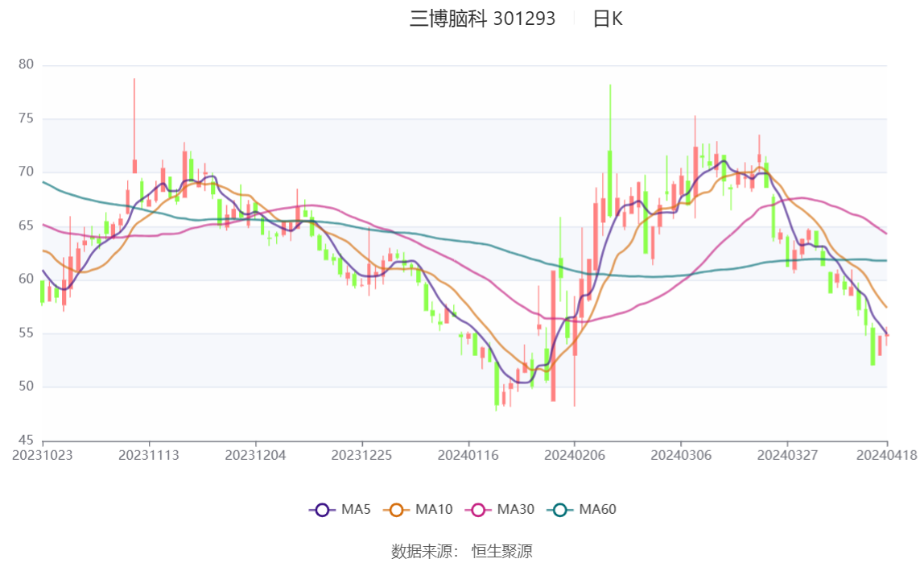
Task: Click the chart title 三博脑科 301293
Action: [482, 19]
